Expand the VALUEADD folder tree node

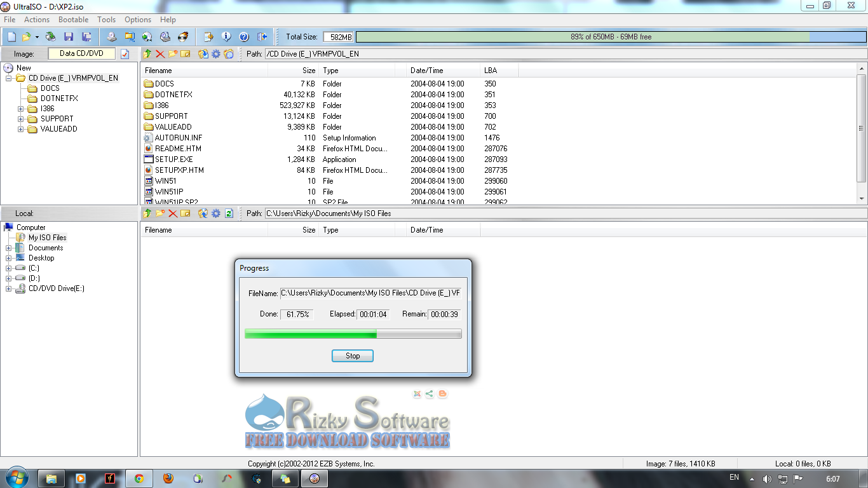point(21,129)
